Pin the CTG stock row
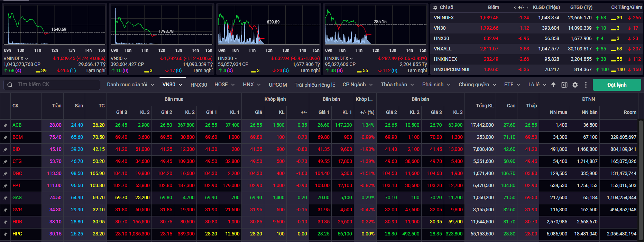 5,162
